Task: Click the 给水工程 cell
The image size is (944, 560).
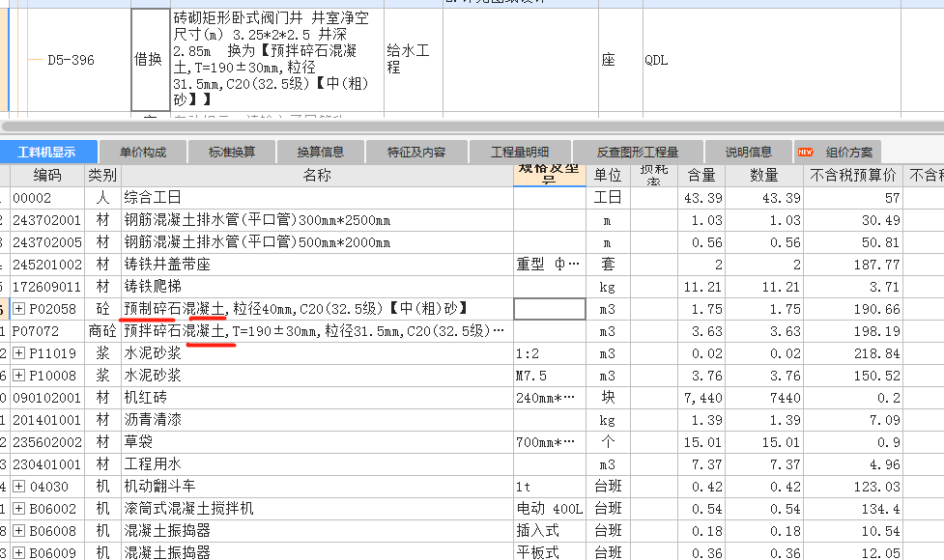Action: [413, 60]
